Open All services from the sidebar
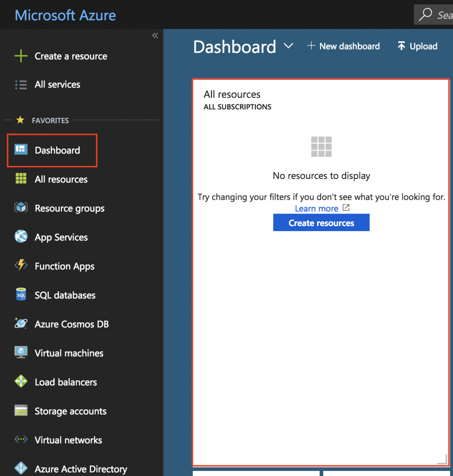The height and width of the screenshot is (476, 453). (57, 84)
